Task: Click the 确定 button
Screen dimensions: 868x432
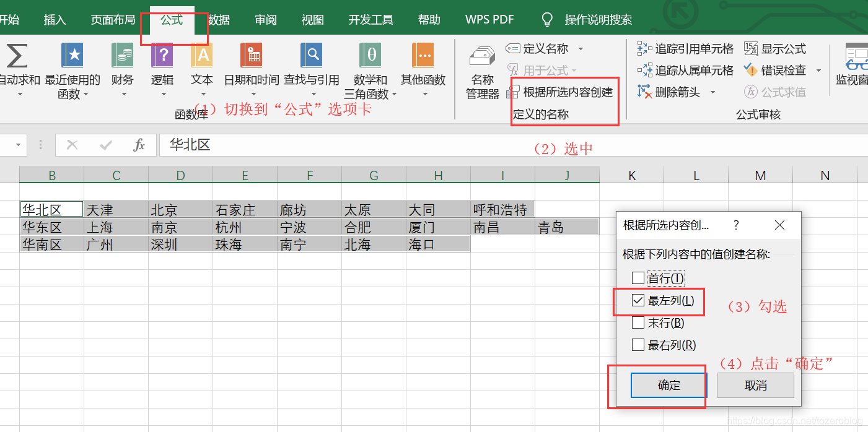Action: point(668,384)
